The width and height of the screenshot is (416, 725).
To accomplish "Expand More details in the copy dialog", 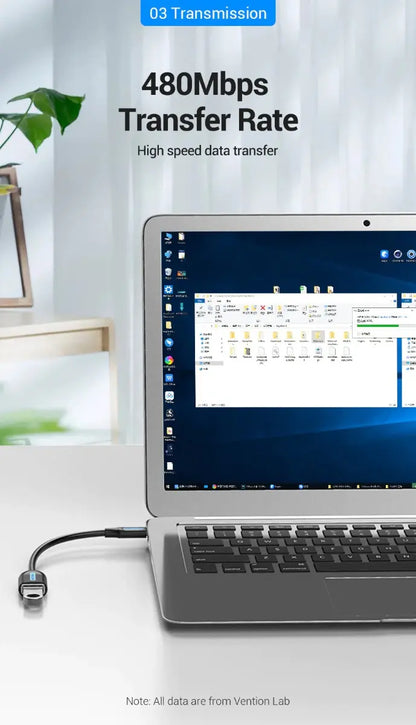I will [365, 333].
